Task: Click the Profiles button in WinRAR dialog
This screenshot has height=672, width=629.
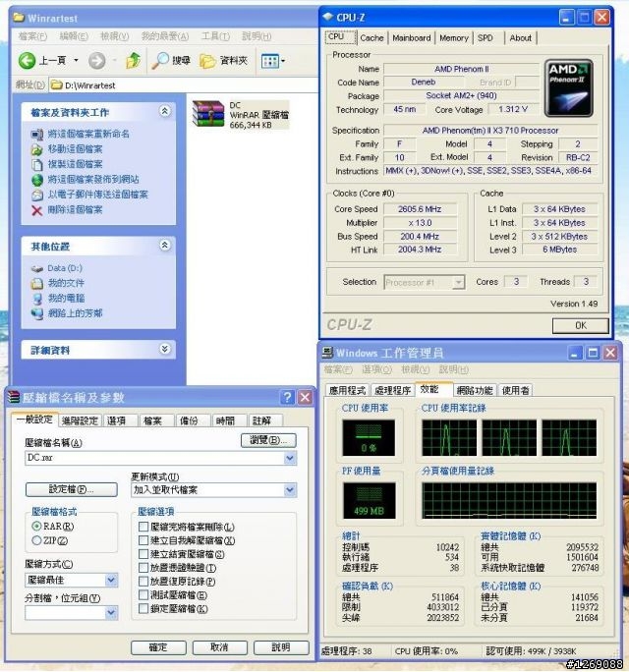Action: (71, 489)
